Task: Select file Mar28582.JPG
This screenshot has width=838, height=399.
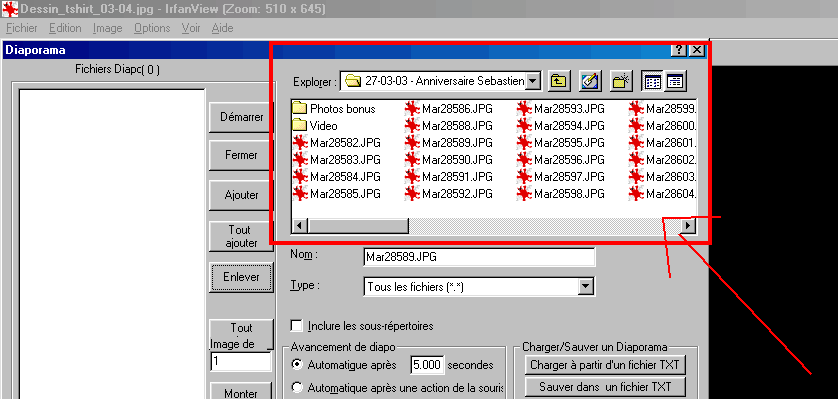Action: click(337, 143)
